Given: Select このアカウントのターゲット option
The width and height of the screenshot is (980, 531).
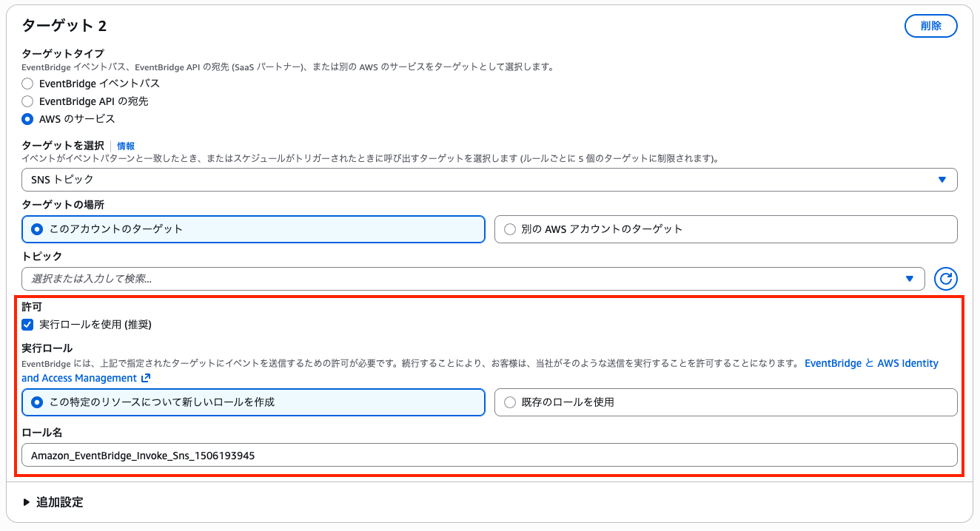Looking at the screenshot, I should coord(36,229).
